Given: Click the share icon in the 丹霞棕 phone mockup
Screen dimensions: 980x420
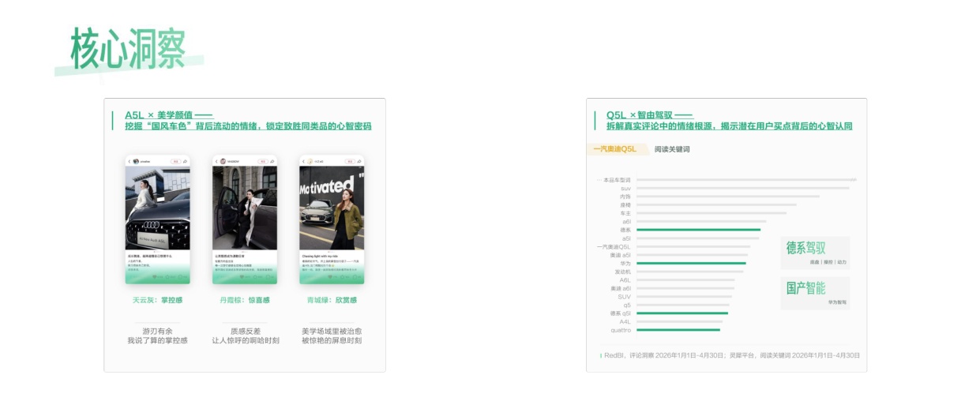Looking at the screenshot, I should click(x=272, y=161).
